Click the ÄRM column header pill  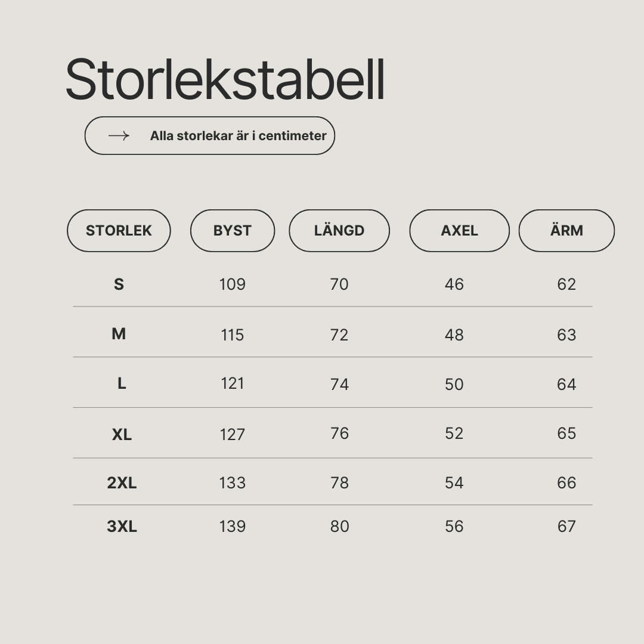coord(567,230)
